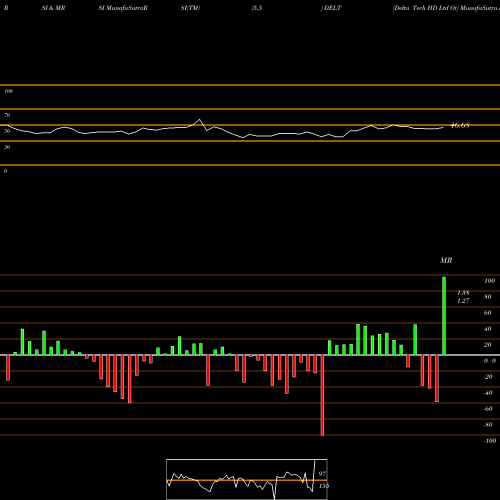Image resolution: width=500 pixels, height=500 pixels.
Task: Click the 'SI(TM)' header text
Action: (190, 8)
